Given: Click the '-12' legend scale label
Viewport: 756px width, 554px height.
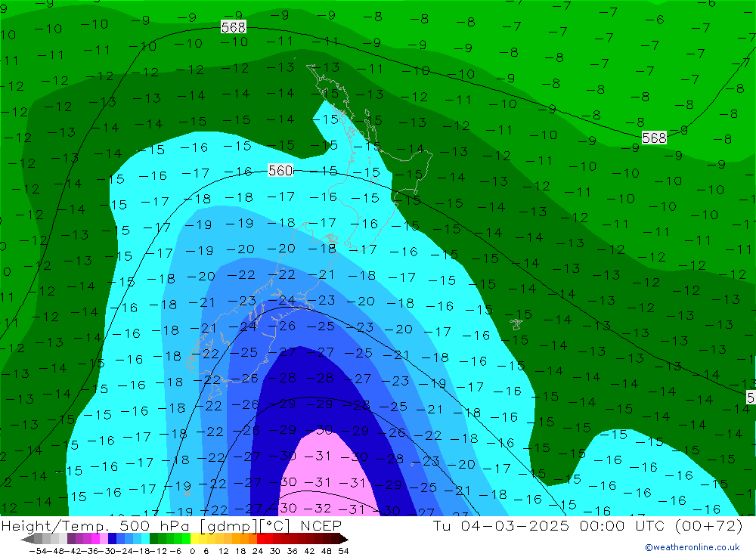Looking at the screenshot, I should (x=158, y=551).
